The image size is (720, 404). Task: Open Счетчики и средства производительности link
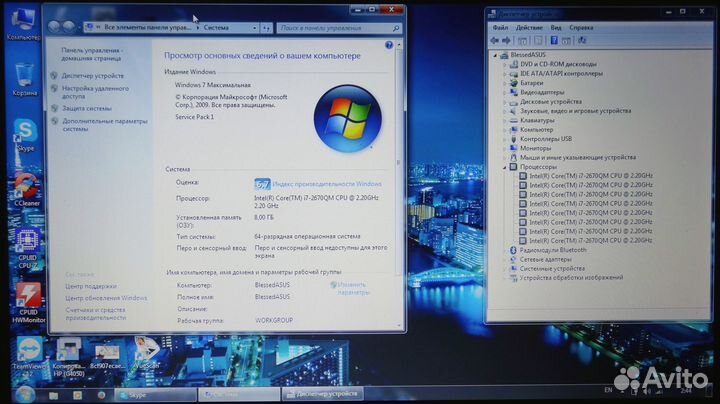[96, 314]
